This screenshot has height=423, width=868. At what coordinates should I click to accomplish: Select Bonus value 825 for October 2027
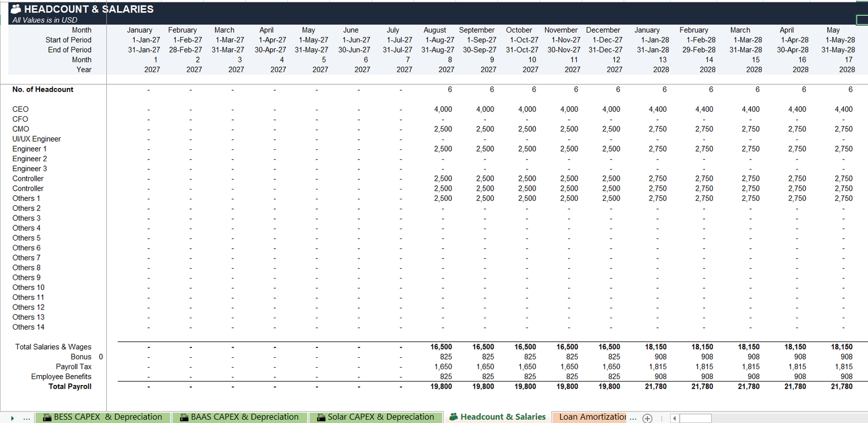(x=530, y=357)
